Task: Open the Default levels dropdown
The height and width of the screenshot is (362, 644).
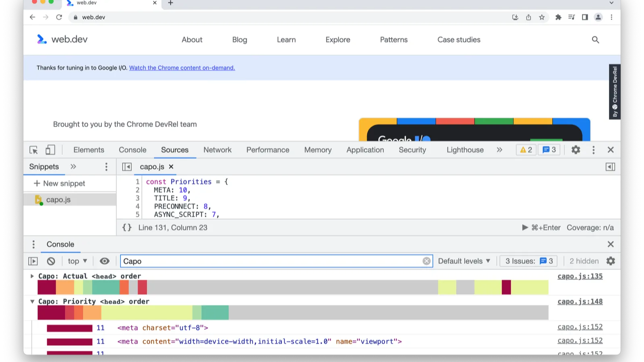Action: point(464,261)
